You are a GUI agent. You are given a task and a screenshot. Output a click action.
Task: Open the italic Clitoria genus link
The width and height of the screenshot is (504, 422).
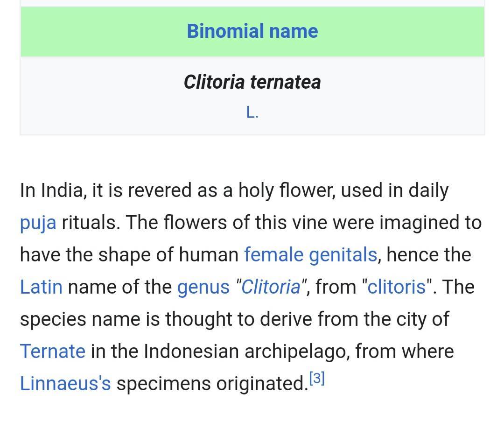(x=271, y=287)
